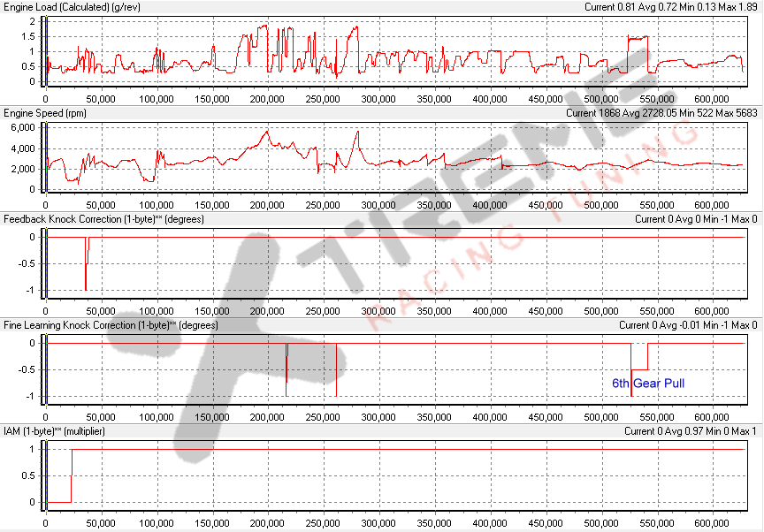Click the '6th Gear Pull' annotation

tap(648, 384)
